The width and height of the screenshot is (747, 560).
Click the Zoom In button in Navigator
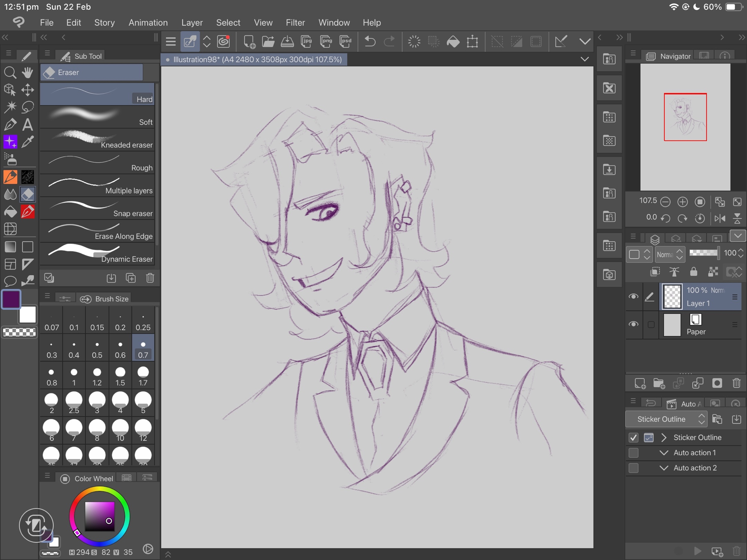coord(682,202)
